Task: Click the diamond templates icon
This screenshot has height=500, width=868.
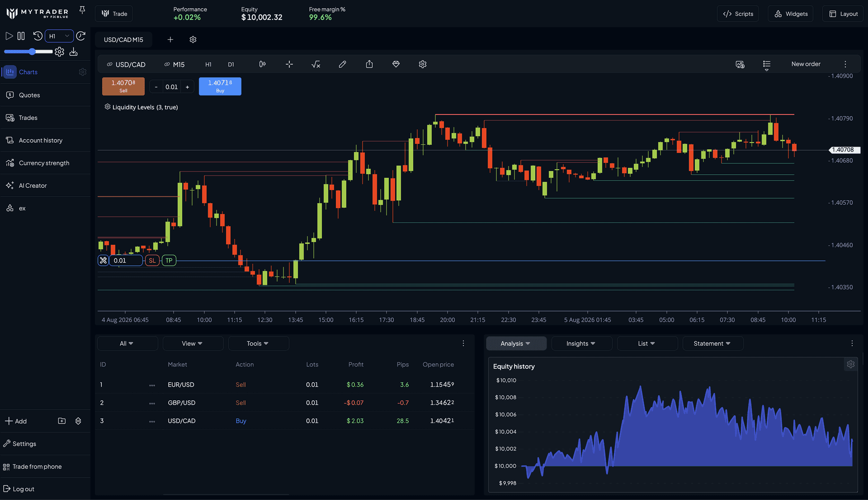Action: pos(396,64)
